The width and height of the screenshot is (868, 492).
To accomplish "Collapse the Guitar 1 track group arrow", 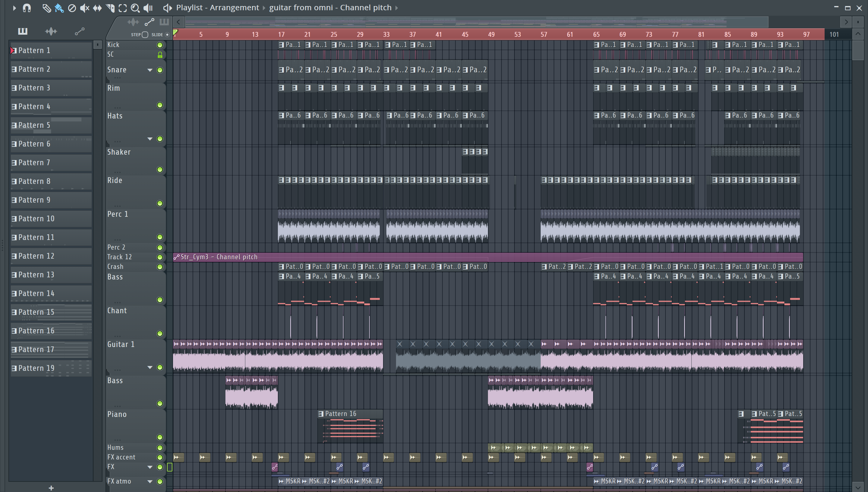I will pyautogui.click(x=149, y=367).
